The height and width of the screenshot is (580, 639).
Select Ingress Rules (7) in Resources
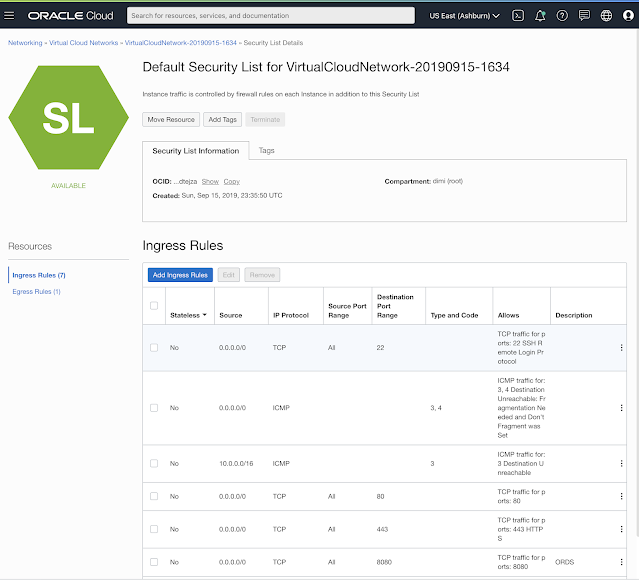click(x=39, y=275)
